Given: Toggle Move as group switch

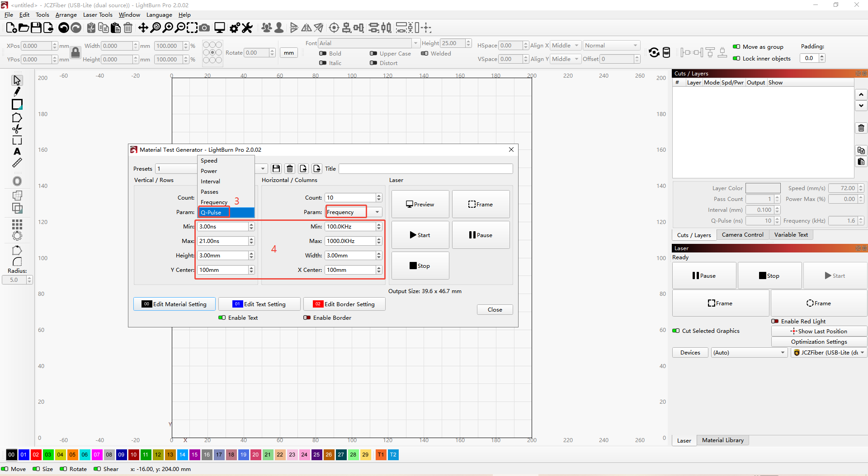Looking at the screenshot, I should tap(736, 47).
